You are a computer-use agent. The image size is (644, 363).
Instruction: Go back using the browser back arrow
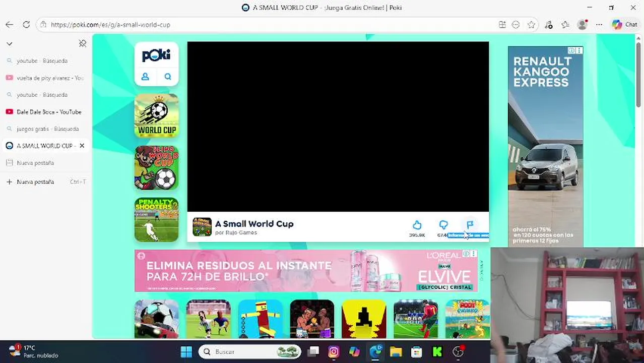9,24
